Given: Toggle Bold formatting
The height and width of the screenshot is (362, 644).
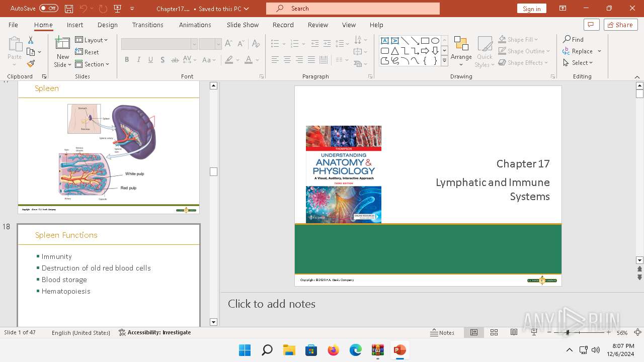Looking at the screenshot, I should pos(127,60).
